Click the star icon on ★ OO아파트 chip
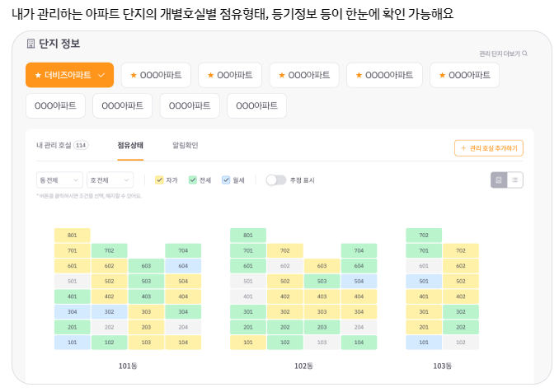This screenshot has width=559, height=392. pos(211,75)
